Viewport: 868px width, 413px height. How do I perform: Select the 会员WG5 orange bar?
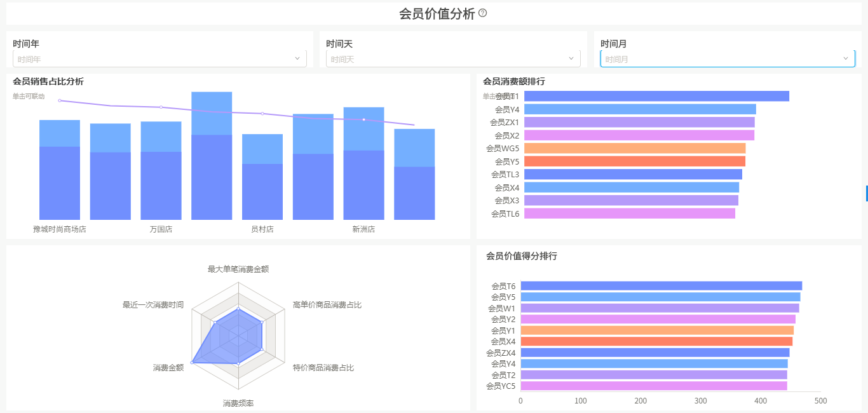coord(635,148)
